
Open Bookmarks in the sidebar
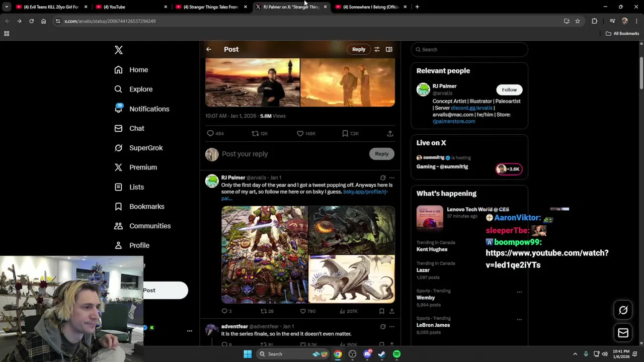[139, 207]
